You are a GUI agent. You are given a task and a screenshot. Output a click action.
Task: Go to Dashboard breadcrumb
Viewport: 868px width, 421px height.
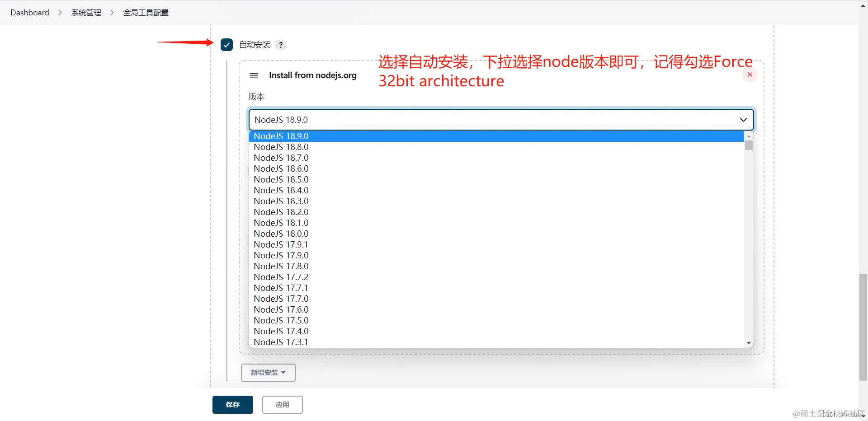click(30, 13)
